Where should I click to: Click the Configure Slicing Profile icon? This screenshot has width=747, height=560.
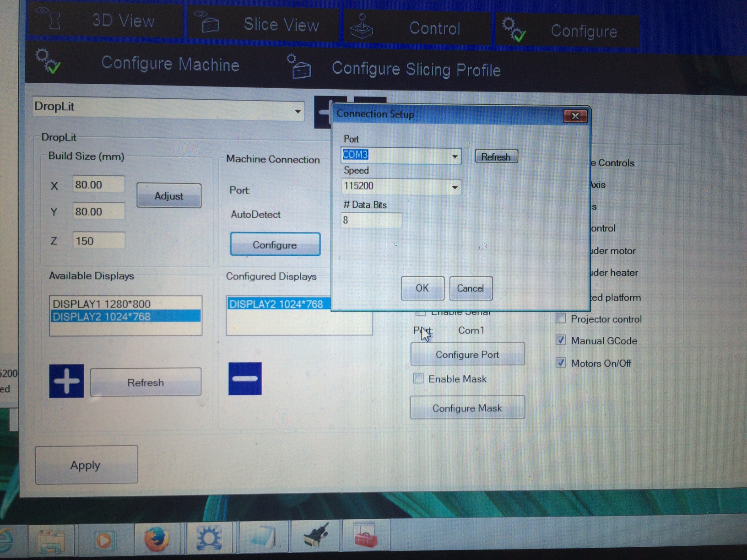click(299, 67)
